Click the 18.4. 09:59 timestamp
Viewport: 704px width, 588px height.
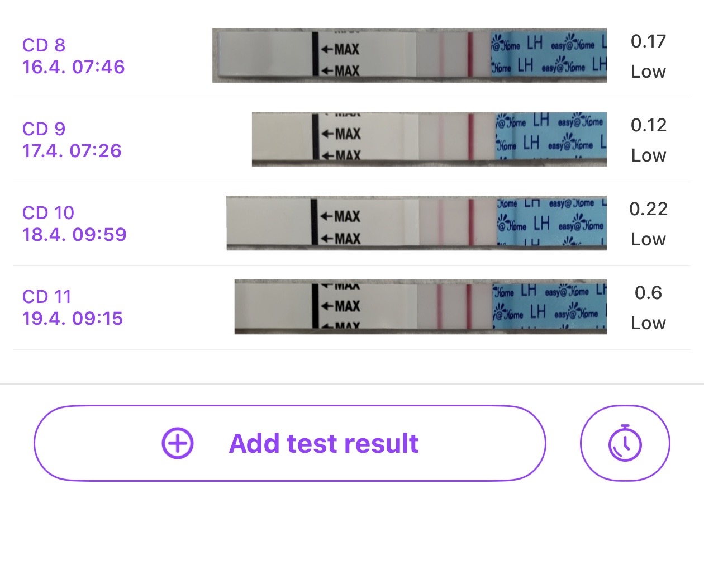(x=74, y=235)
